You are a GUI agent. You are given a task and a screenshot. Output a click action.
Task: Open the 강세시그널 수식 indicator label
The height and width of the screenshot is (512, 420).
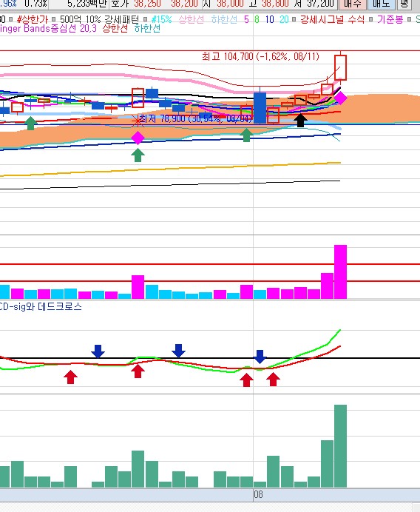click(332, 19)
